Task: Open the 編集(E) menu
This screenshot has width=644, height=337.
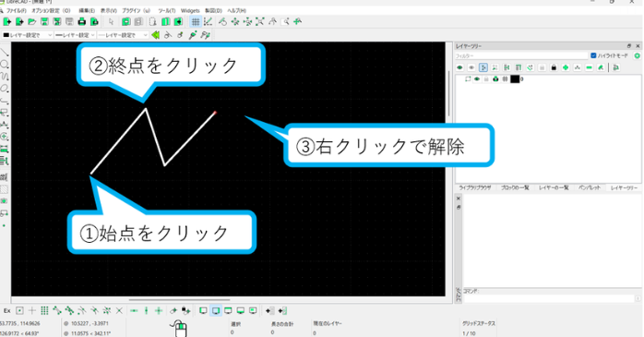Action: [87, 11]
